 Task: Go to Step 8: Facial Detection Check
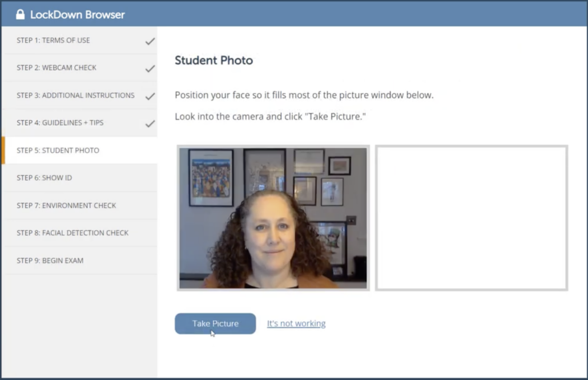pyautogui.click(x=79, y=233)
